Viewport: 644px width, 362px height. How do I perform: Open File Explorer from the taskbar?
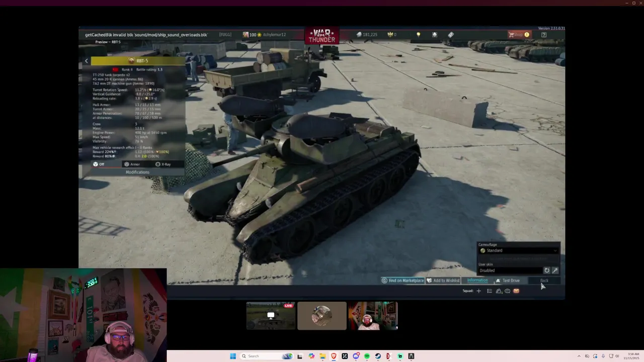323,356
